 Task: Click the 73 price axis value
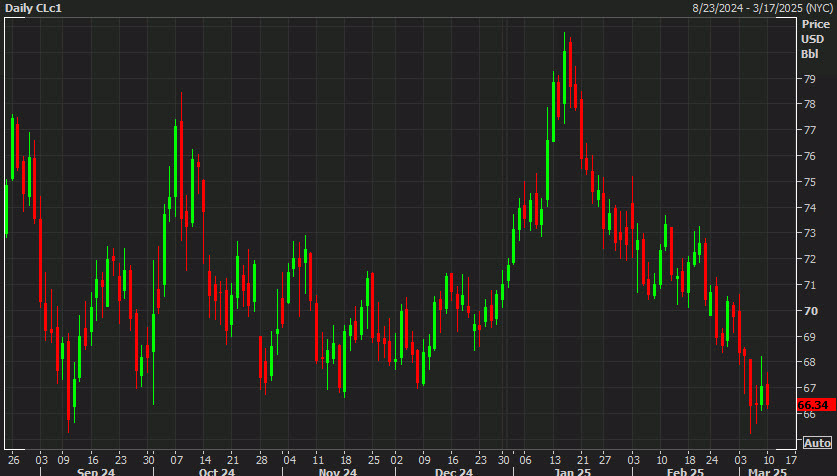click(x=810, y=233)
